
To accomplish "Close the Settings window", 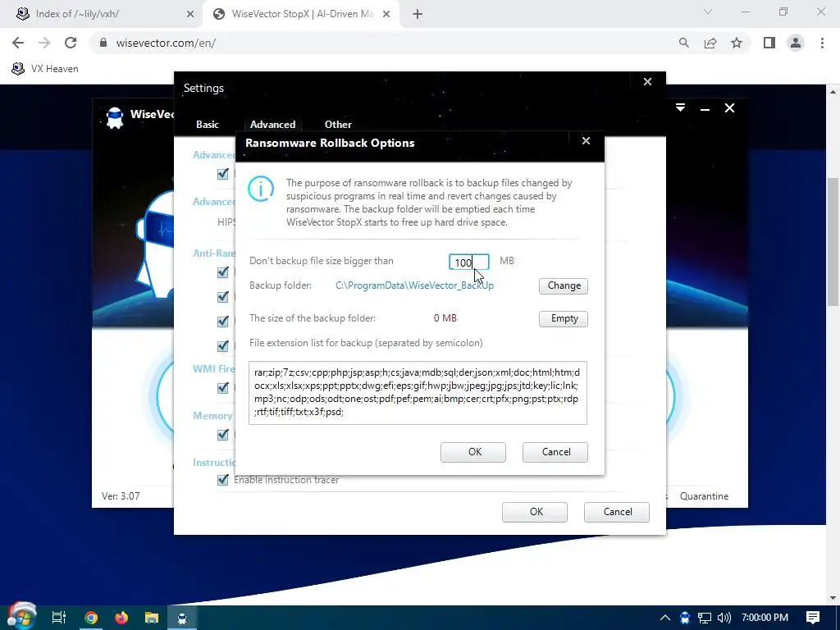I will pos(648,81).
